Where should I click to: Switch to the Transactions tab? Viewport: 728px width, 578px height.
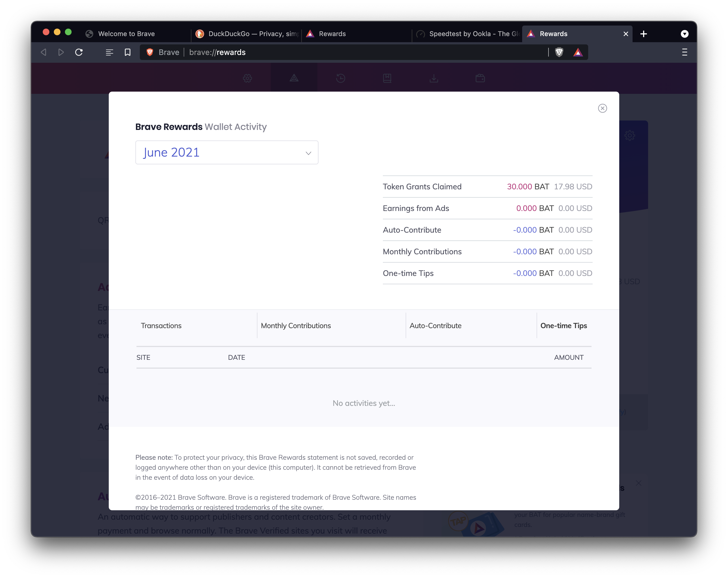tap(161, 326)
